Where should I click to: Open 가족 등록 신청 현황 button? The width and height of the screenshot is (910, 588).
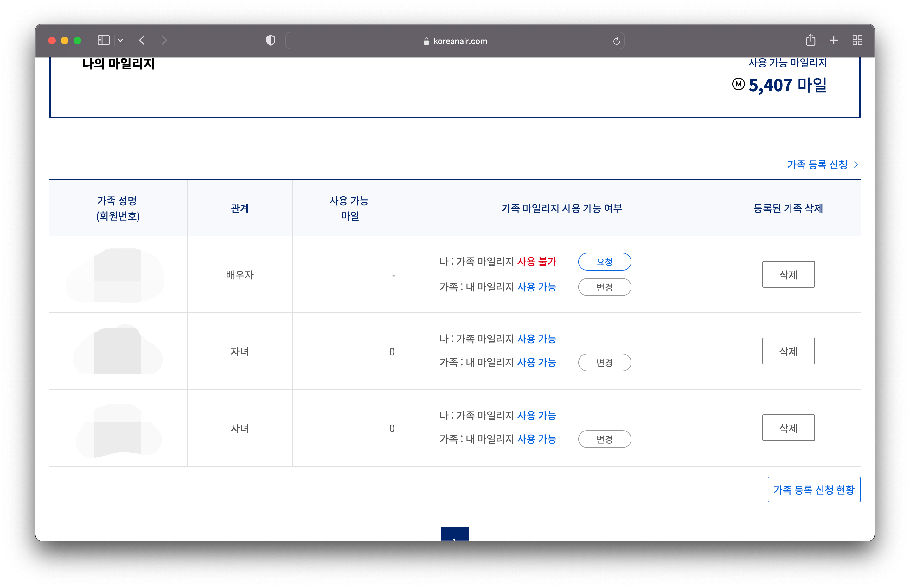813,489
